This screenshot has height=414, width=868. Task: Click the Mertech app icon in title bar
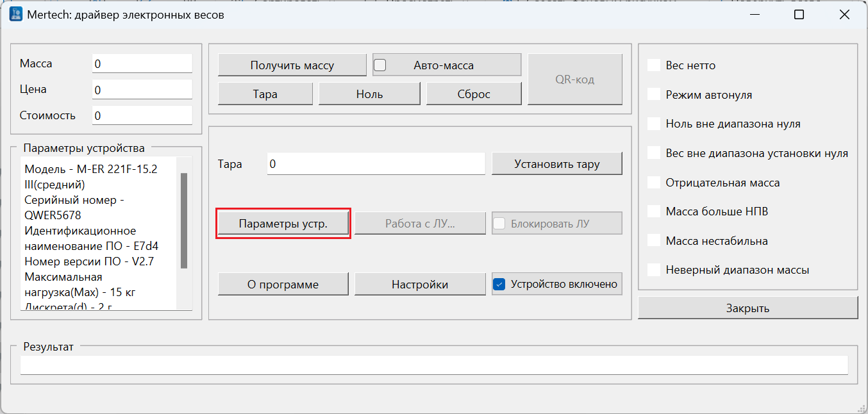15,15
